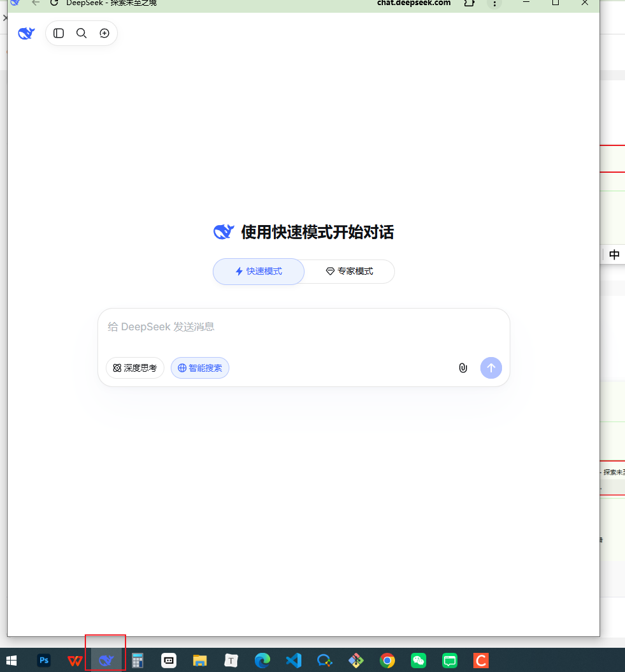Open Visual Studio Code from taskbar

click(x=294, y=661)
